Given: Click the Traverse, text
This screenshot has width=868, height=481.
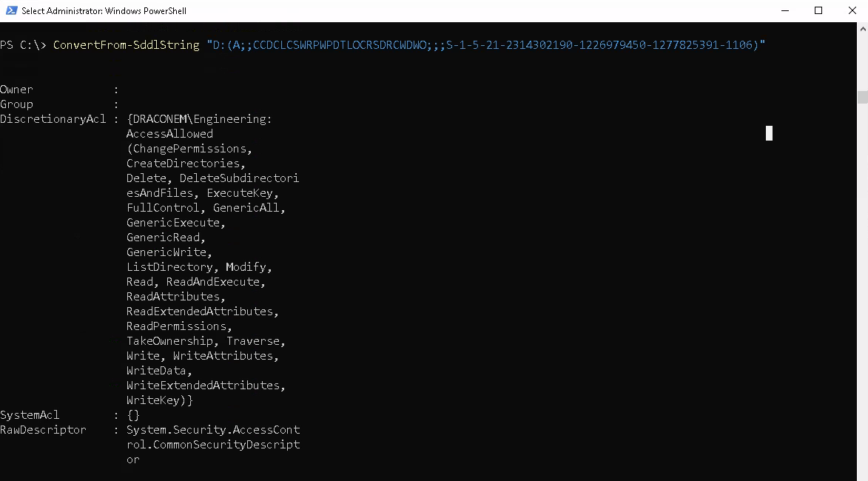Looking at the screenshot, I should tap(256, 341).
